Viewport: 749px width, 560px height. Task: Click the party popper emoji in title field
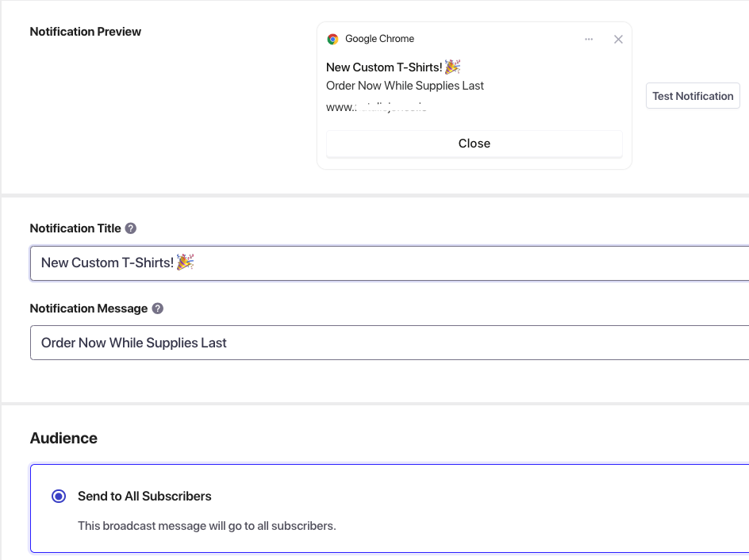click(185, 262)
